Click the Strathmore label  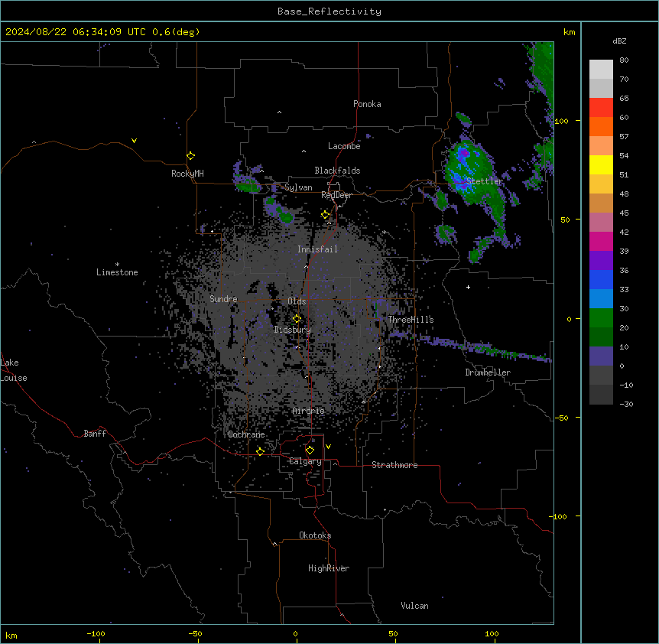click(x=394, y=465)
